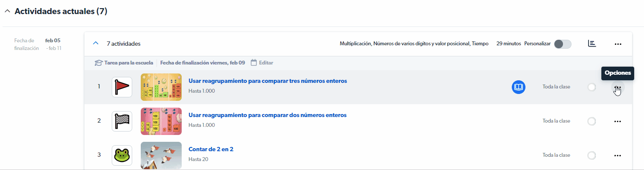The image size is (644, 170).
Task: Toggle the Personalizar switch
Action: point(563,44)
